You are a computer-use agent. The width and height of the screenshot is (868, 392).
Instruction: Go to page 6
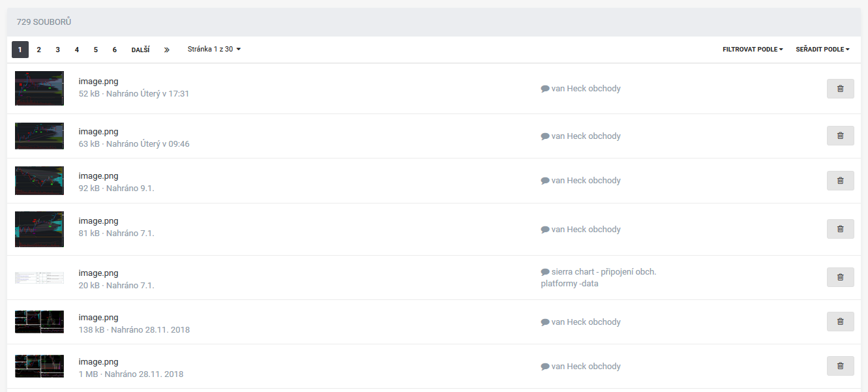115,50
